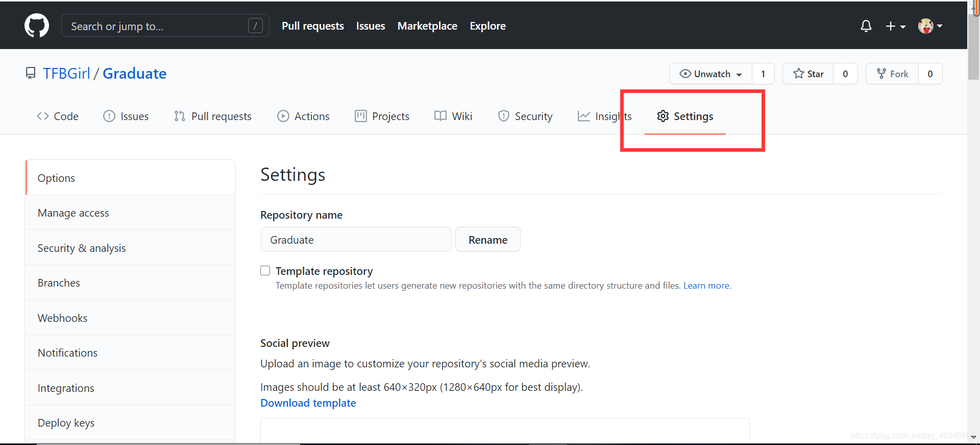Switch to the repository Pull requests tab
The height and width of the screenshot is (445, 980).
click(x=213, y=116)
